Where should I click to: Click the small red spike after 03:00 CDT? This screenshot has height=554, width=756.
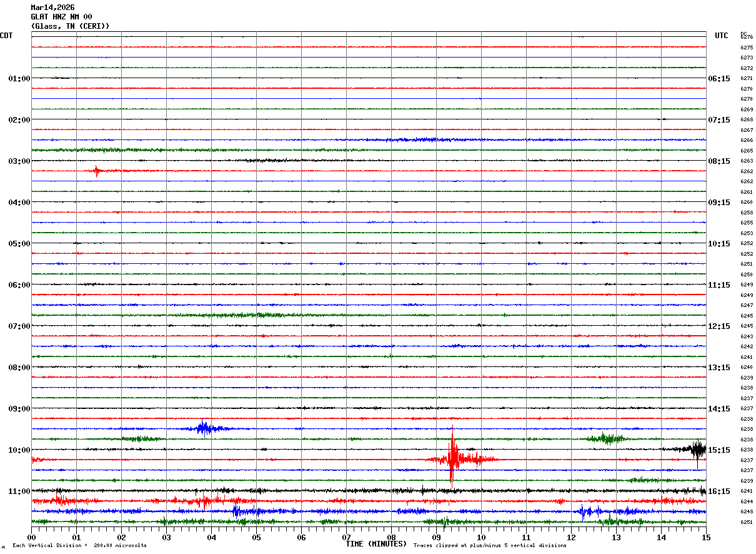click(x=96, y=171)
